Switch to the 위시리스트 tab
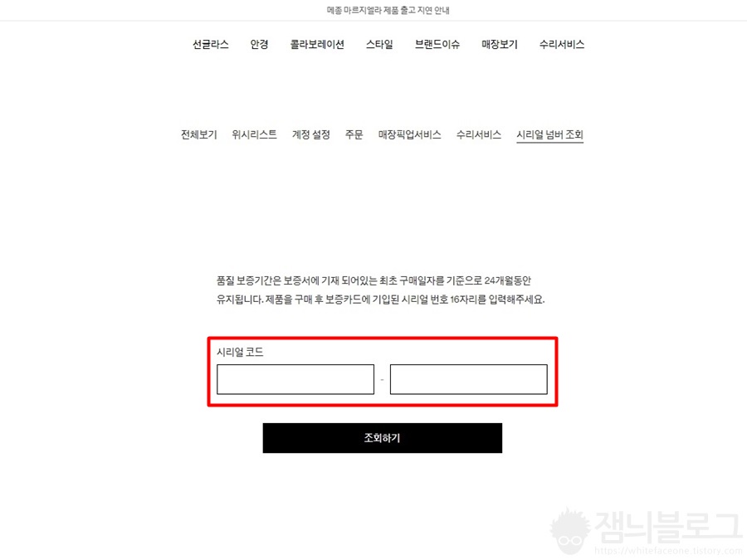This screenshot has width=747, height=560. coord(255,134)
